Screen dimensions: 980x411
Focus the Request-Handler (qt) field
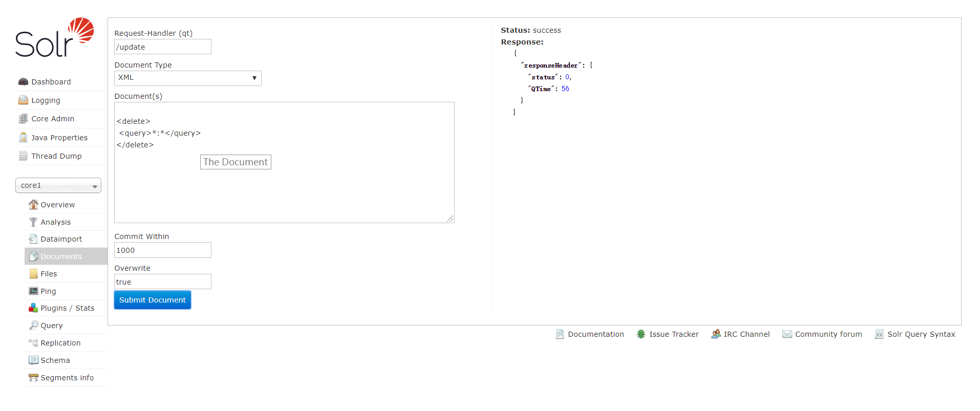click(163, 47)
